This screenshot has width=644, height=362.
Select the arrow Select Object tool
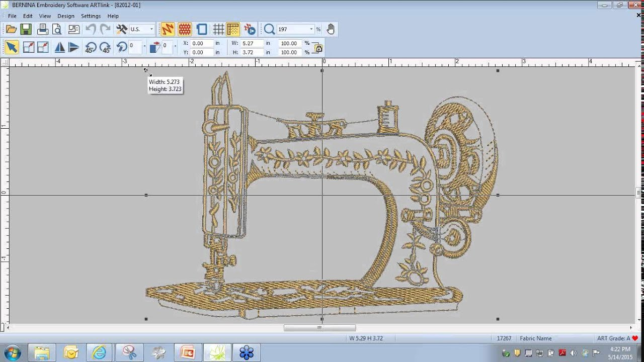11,47
